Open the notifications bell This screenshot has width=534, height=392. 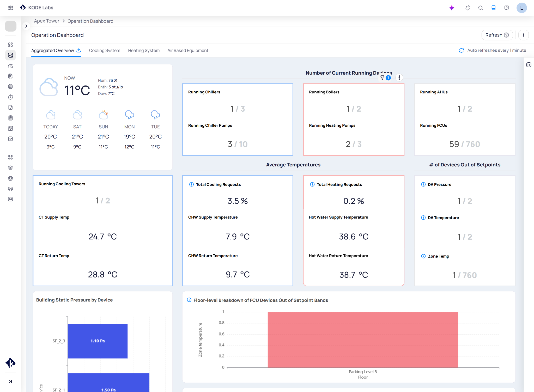[467, 8]
